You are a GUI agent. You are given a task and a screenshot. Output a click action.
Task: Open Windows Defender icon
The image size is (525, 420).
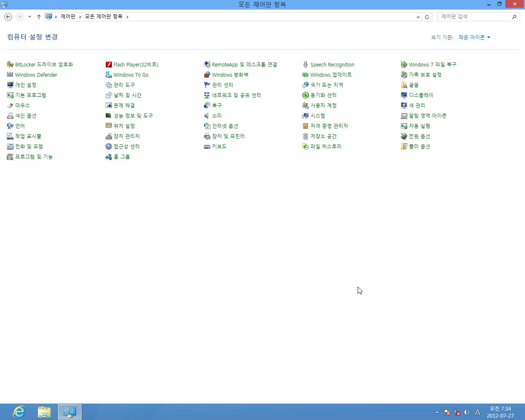coord(10,75)
